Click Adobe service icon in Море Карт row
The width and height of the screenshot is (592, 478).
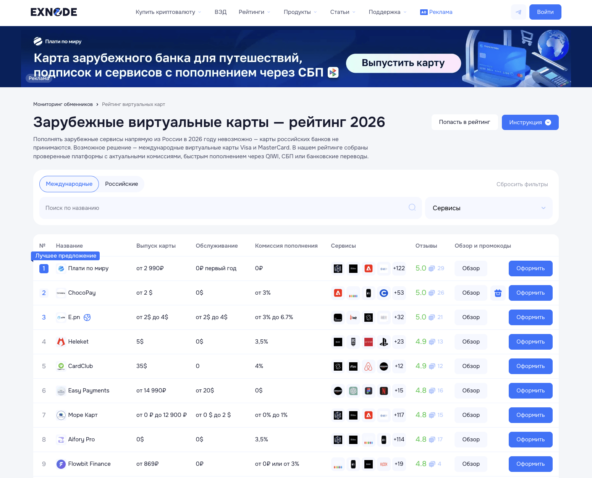point(368,415)
